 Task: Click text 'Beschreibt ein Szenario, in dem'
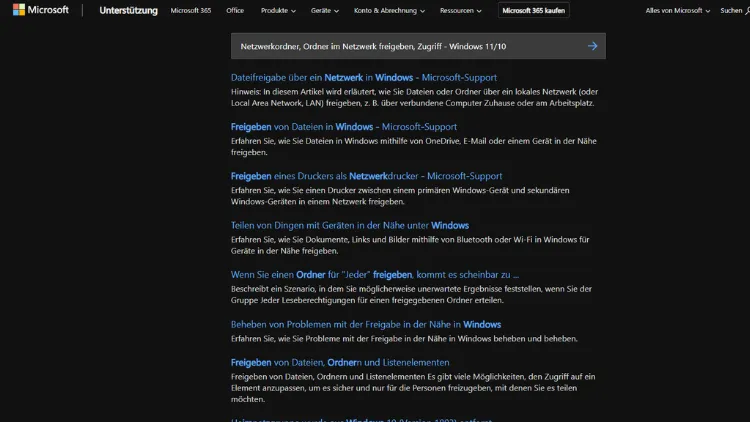[411, 294]
